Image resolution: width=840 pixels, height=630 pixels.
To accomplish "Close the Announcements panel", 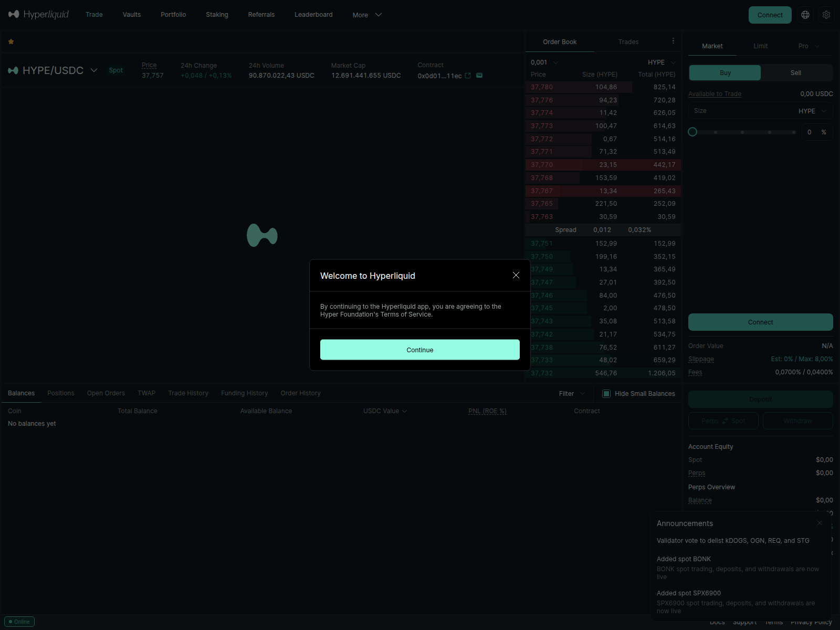I will tap(820, 523).
